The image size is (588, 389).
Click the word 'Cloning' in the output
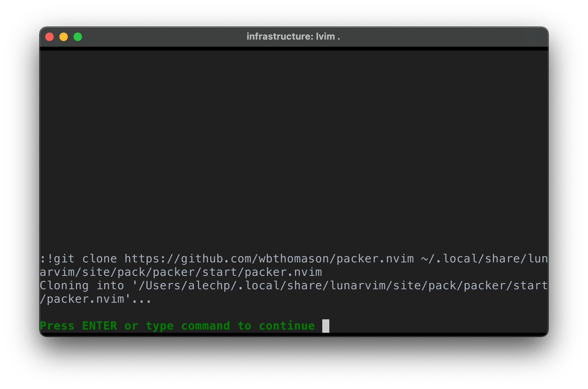click(x=64, y=285)
